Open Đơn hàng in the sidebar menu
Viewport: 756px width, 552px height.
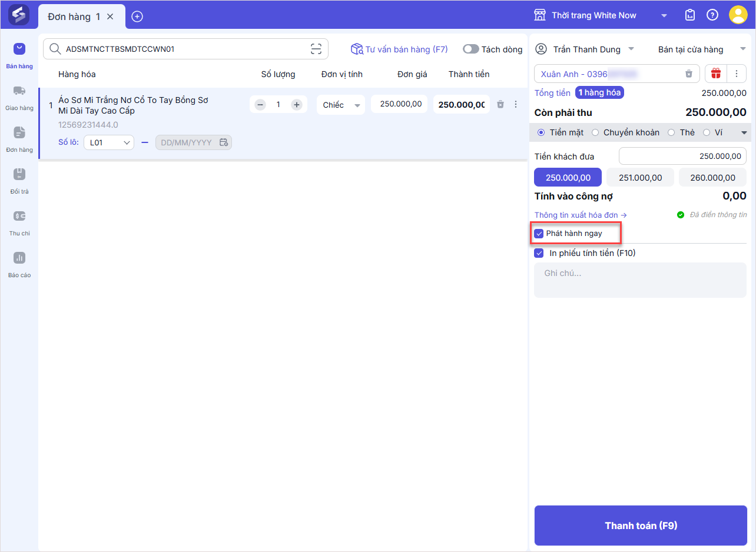pos(19,138)
